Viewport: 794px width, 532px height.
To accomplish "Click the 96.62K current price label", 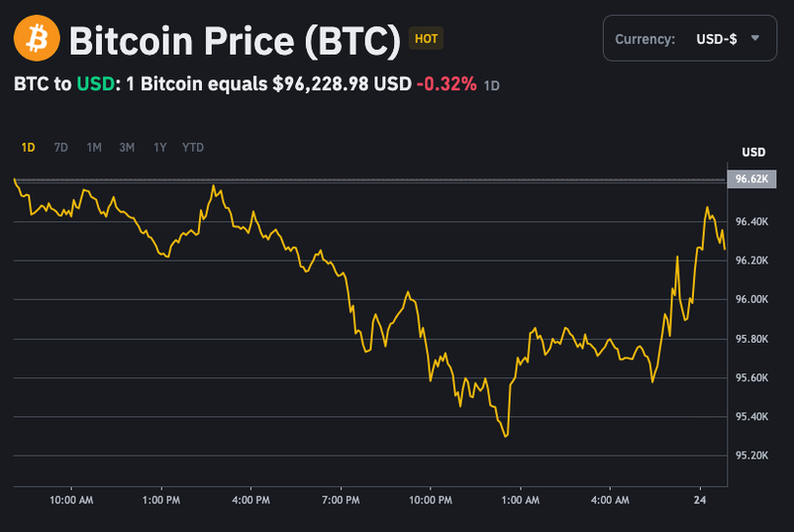I will tap(752, 179).
